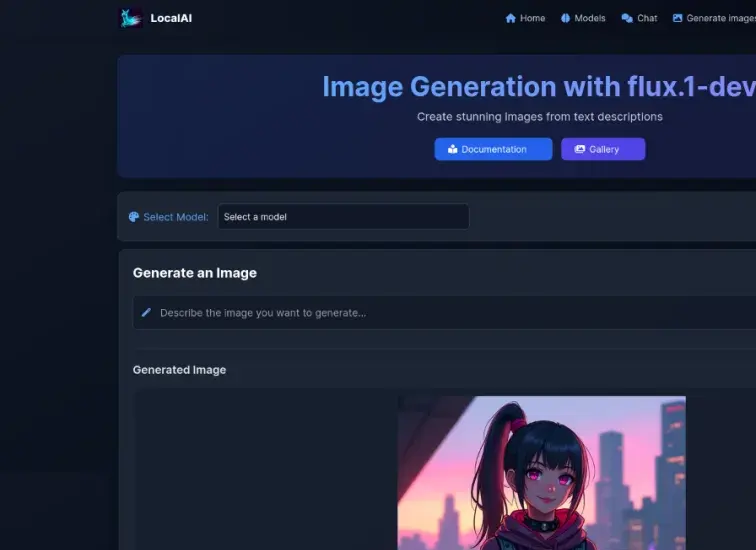
Task: Click the LocalAI logo icon
Action: [131, 18]
